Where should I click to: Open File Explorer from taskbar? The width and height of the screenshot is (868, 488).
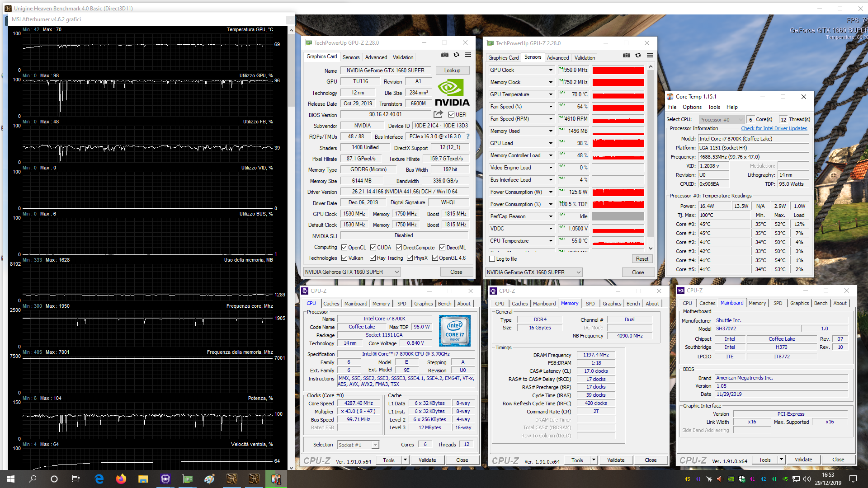(143, 479)
